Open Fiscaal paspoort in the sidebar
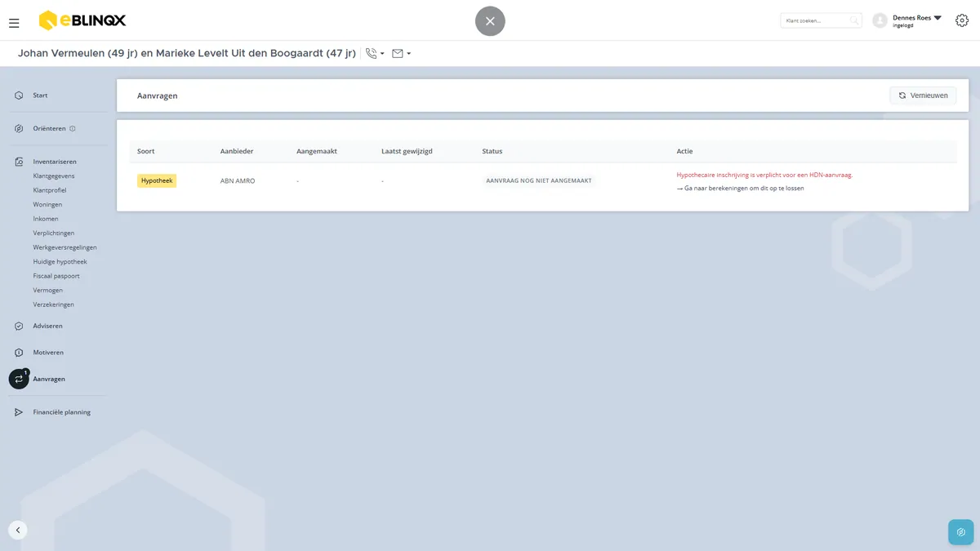The height and width of the screenshot is (551, 980). [56, 276]
